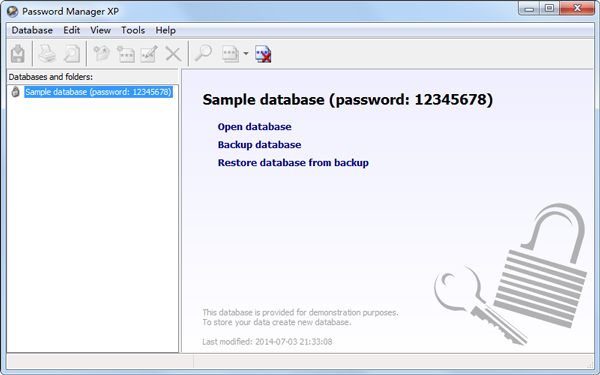The image size is (600, 375).
Task: Click 'This database is provided for demonstration' text
Action: click(300, 313)
